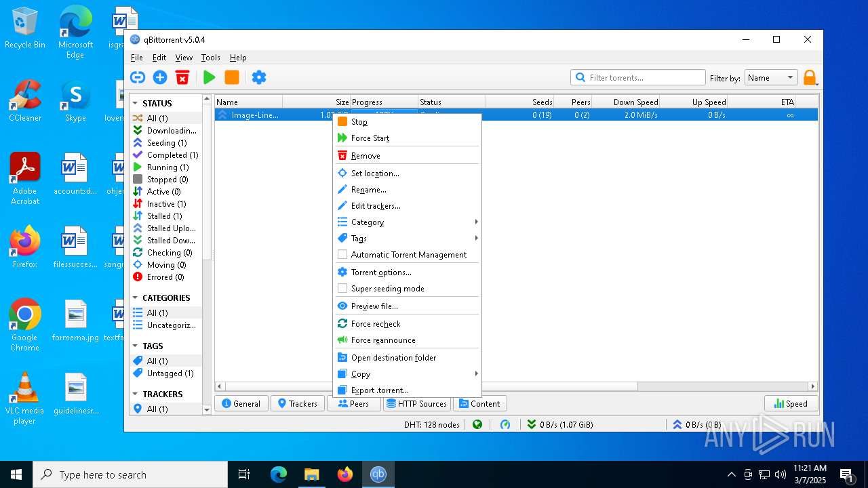Image resolution: width=868 pixels, height=488 pixels.
Task: Select Set location... menu entry
Action: (x=407, y=174)
